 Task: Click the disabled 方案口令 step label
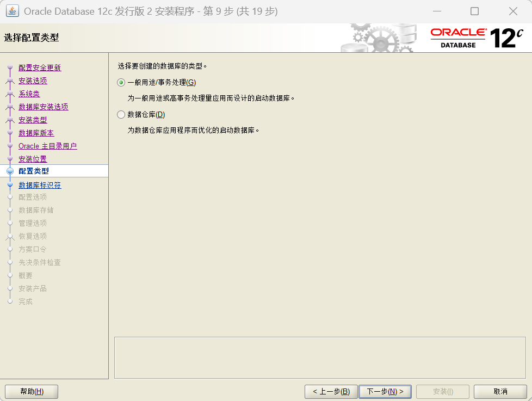33,249
